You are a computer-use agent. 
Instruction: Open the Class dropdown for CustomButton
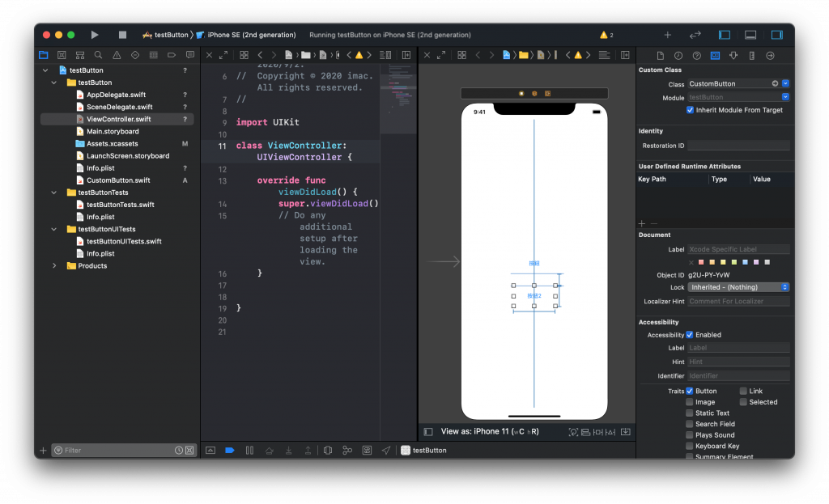[785, 83]
